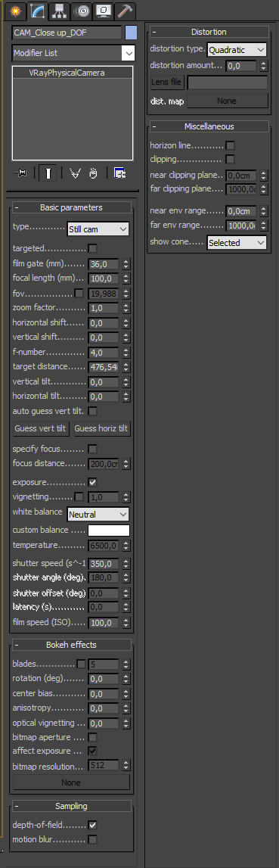The image size is (279, 868).
Task: Click the vertical shift spinner arrows
Action: tap(126, 337)
